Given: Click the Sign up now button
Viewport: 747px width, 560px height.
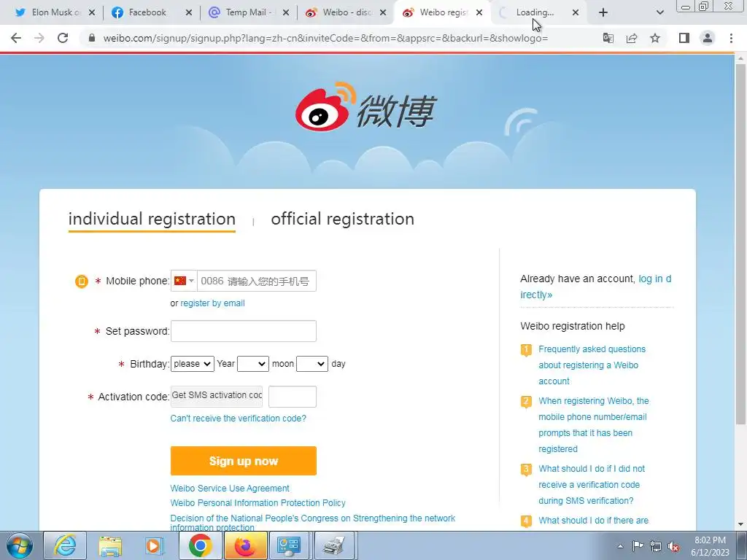Looking at the screenshot, I should tap(244, 461).
